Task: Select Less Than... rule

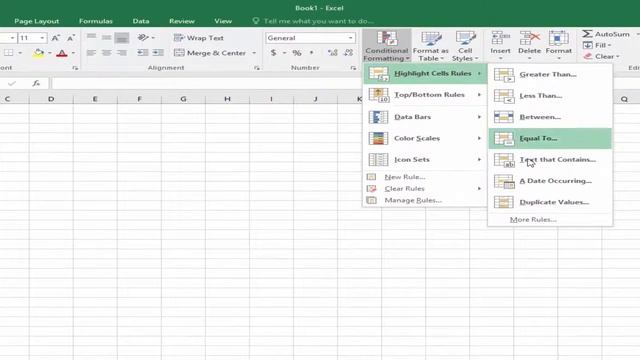Action: 550,96
